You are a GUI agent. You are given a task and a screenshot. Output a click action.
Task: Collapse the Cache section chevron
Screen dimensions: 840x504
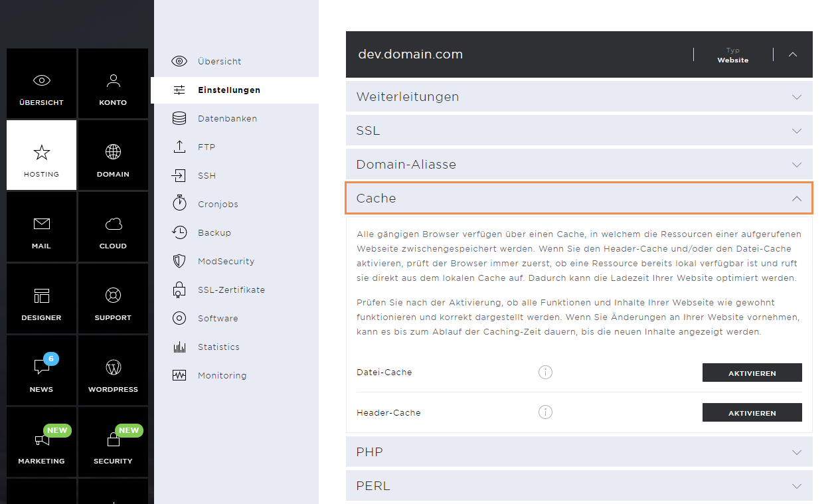pyautogui.click(x=797, y=199)
